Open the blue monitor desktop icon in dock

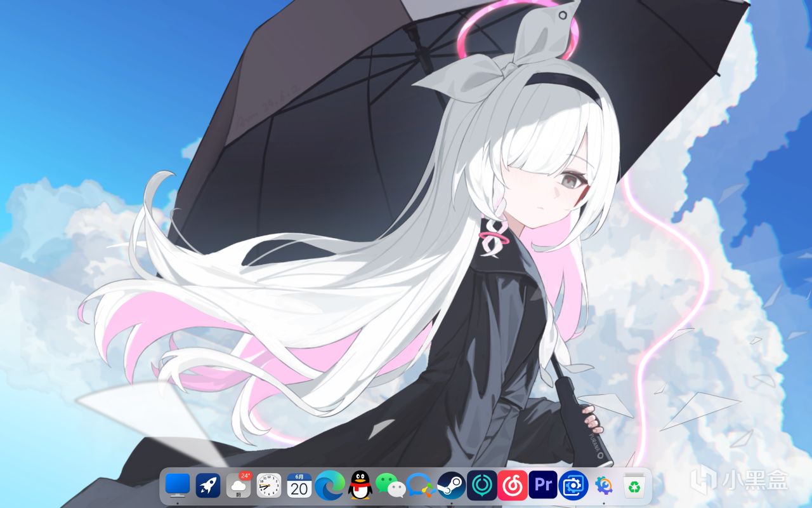tap(177, 485)
